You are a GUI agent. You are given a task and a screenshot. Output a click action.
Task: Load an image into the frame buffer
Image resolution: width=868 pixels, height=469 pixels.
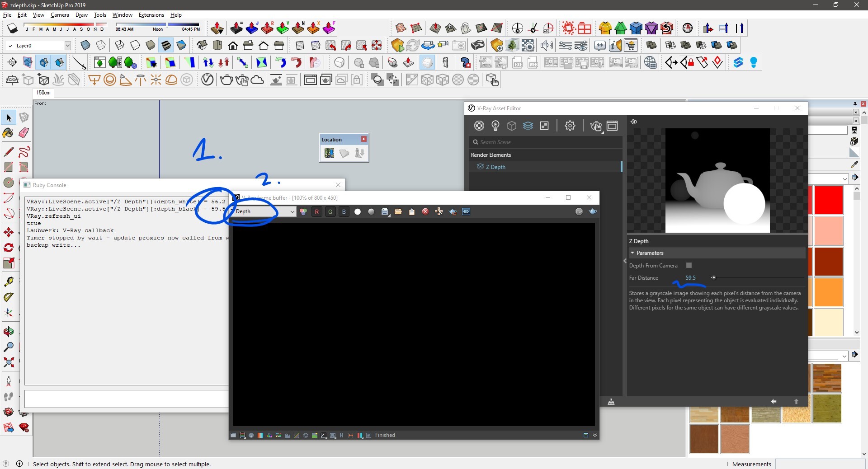point(398,211)
